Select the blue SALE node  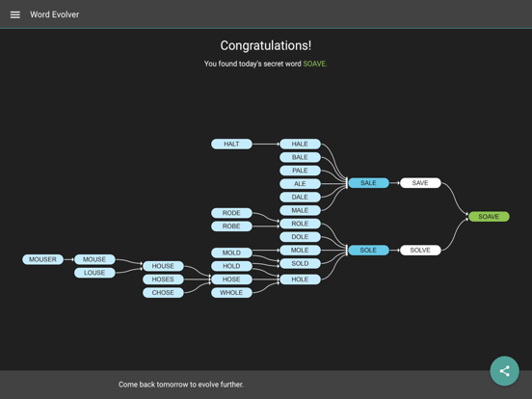tap(368, 183)
